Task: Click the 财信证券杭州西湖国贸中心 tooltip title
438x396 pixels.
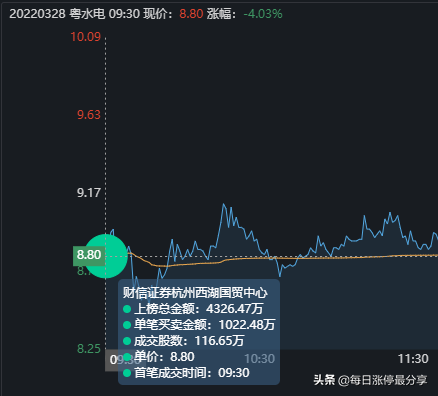Action: coord(195,293)
